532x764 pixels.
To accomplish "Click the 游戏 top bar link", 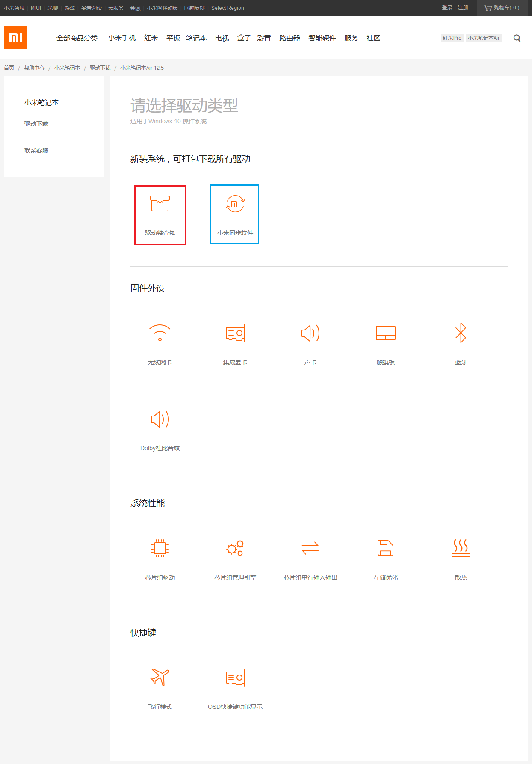I will [x=69, y=8].
